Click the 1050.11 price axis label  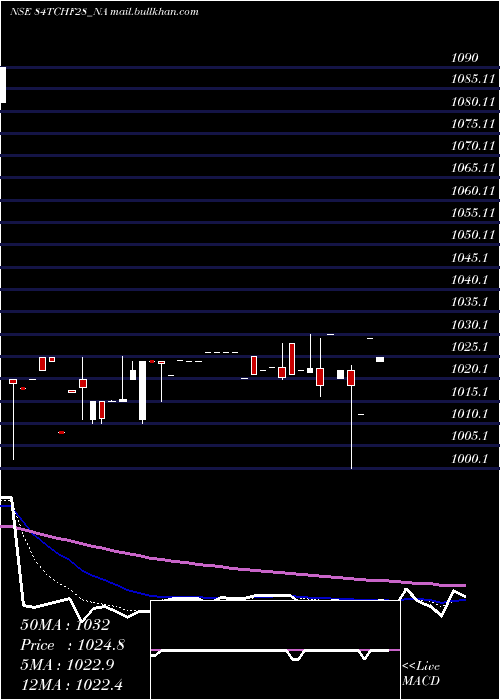pyautogui.click(x=473, y=235)
